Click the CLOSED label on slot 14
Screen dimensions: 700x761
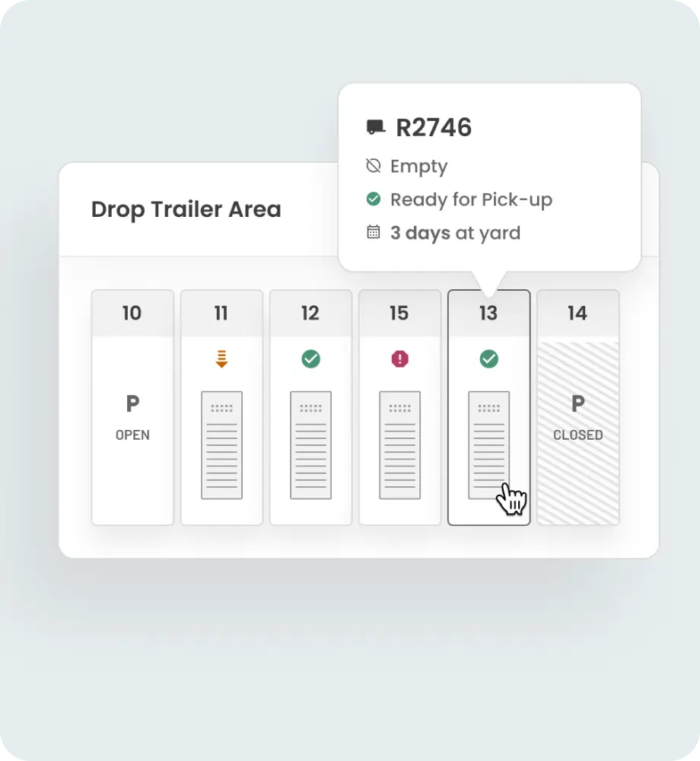577,435
